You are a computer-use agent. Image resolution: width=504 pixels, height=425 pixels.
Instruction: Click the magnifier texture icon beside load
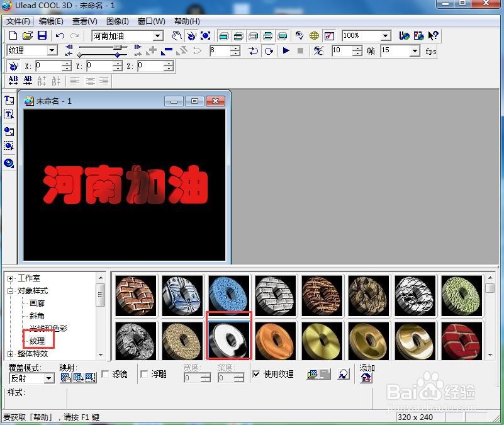[344, 374]
